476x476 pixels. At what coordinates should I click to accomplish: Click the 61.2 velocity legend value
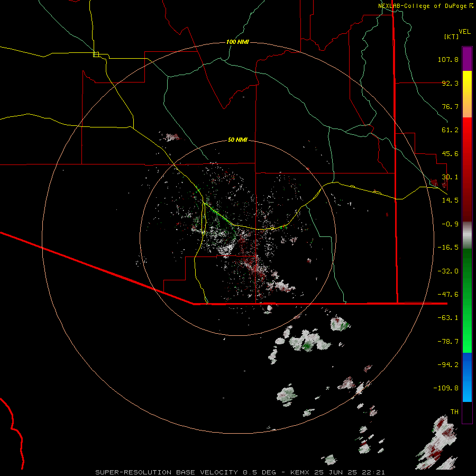coord(450,130)
